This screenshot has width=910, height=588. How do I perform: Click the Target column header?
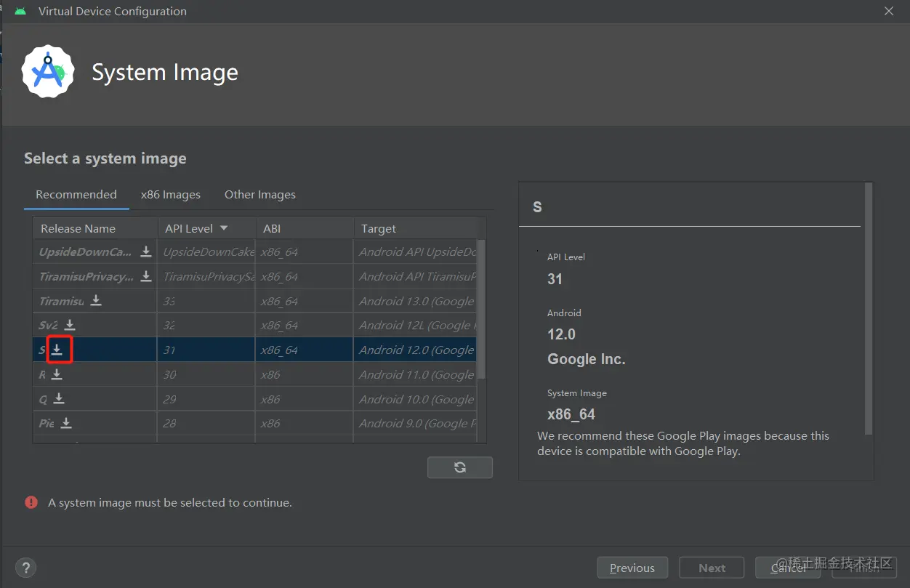pos(379,228)
